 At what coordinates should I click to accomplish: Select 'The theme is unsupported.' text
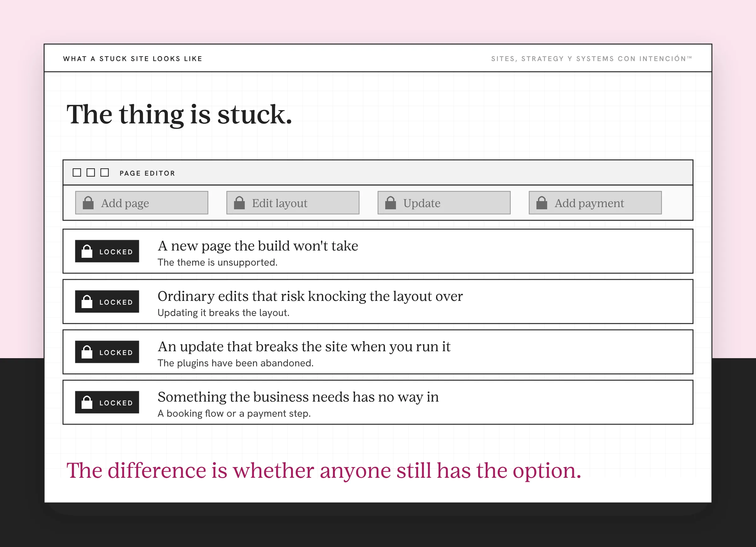(217, 262)
